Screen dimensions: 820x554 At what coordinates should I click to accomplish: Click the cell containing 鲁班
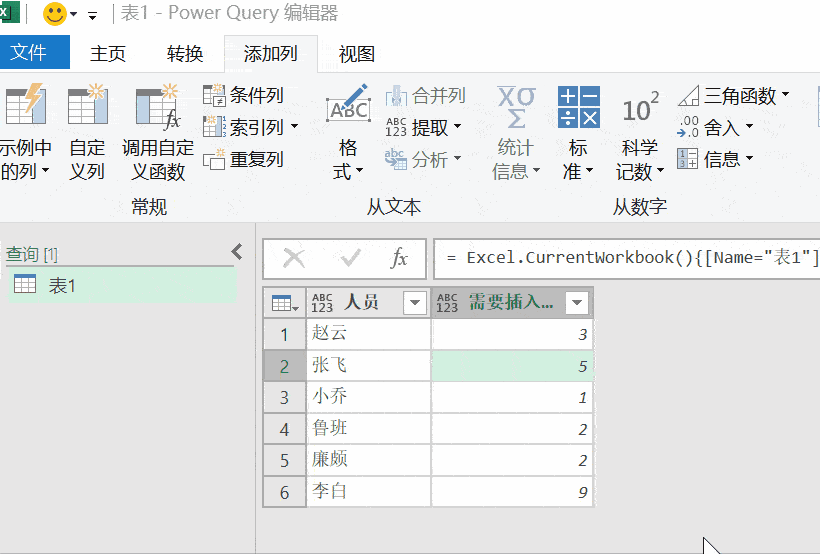click(x=368, y=429)
